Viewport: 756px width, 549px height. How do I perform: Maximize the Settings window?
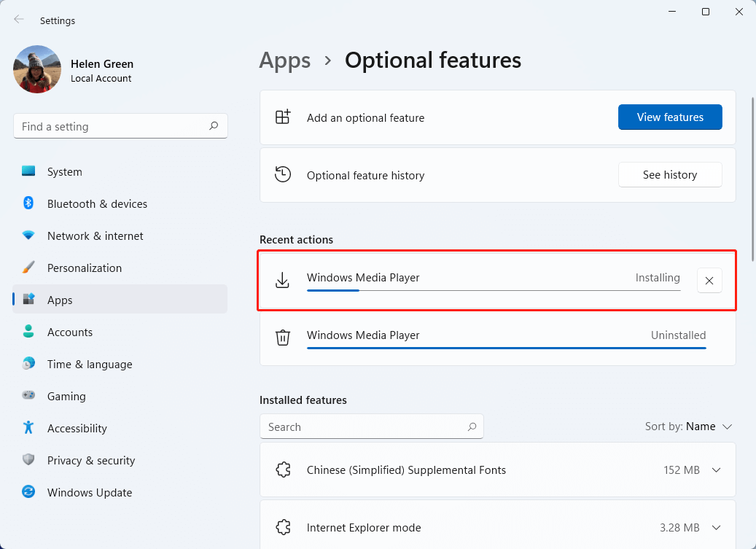[706, 12]
